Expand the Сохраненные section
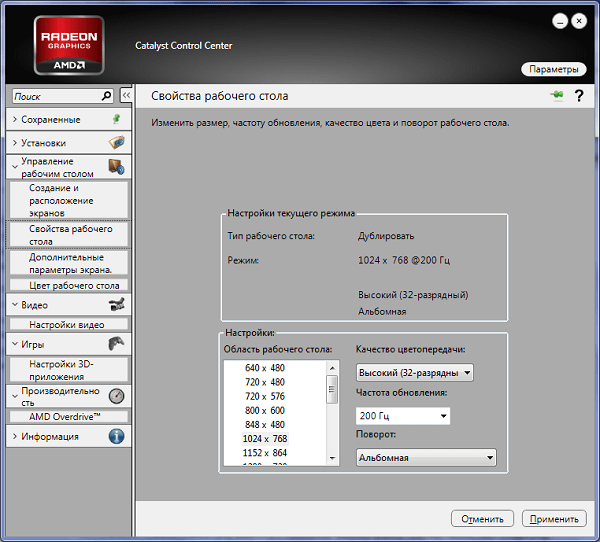This screenshot has height=542, width=600. pyautogui.click(x=15, y=119)
